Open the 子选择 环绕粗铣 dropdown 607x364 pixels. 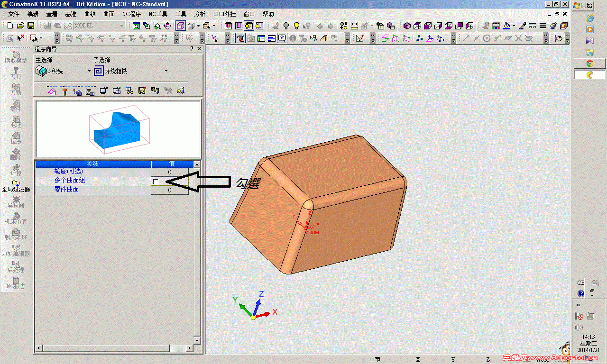coord(166,71)
